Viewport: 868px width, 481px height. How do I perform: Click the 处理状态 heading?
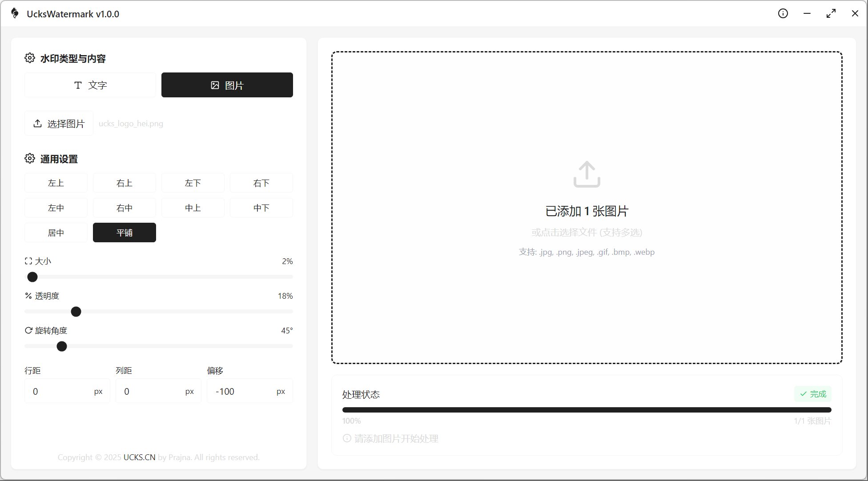(361, 394)
